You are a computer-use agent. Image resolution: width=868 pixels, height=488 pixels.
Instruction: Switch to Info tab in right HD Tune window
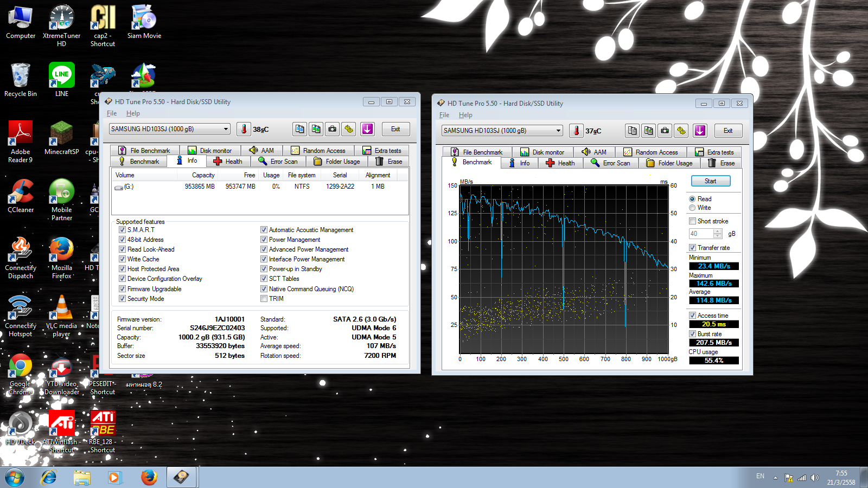click(519, 163)
